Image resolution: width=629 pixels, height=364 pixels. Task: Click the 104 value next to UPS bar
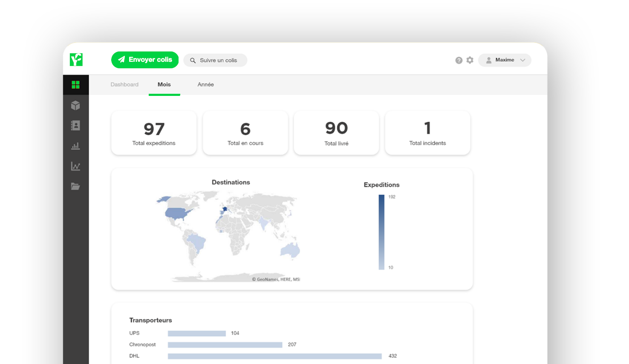235,333
